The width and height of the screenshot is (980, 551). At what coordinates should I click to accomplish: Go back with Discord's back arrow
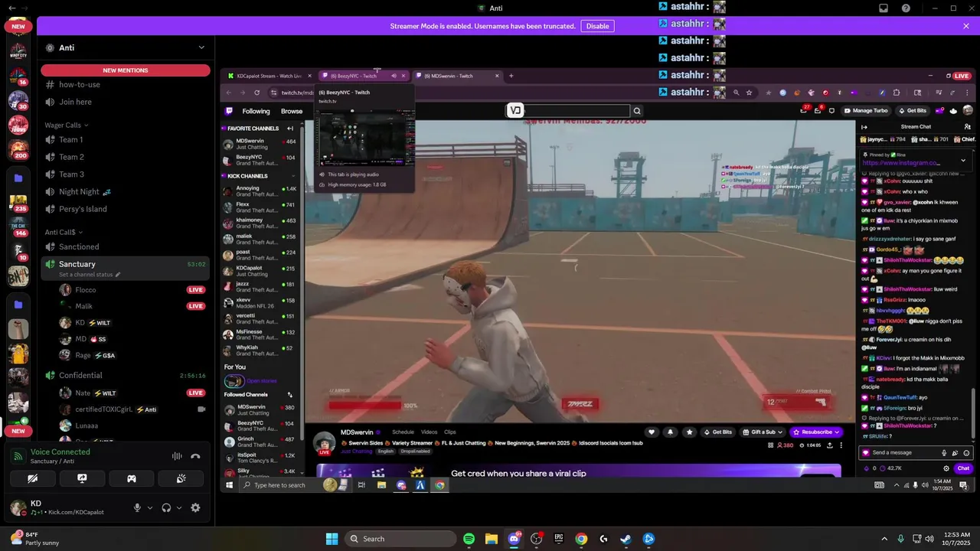click(11, 8)
